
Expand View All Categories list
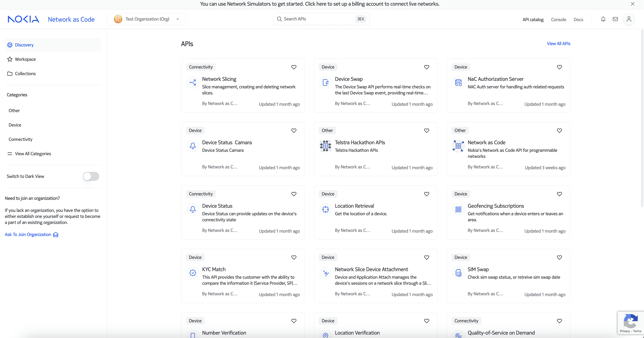(x=33, y=154)
